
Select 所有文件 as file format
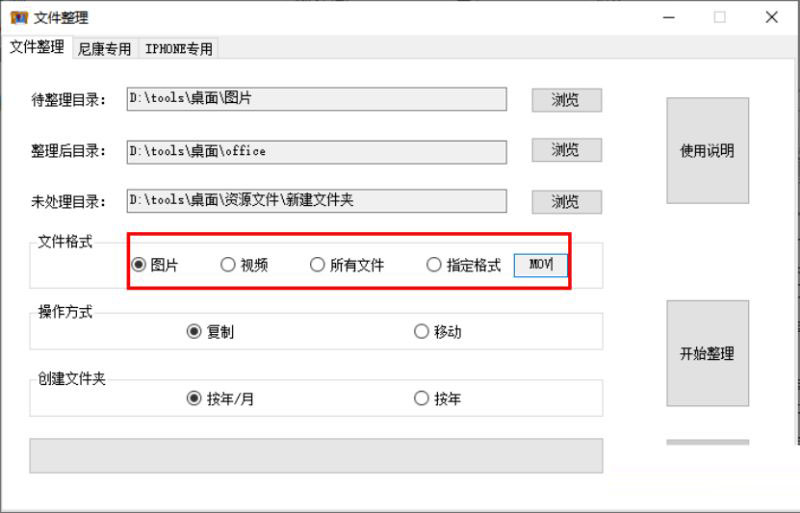[x=317, y=265]
